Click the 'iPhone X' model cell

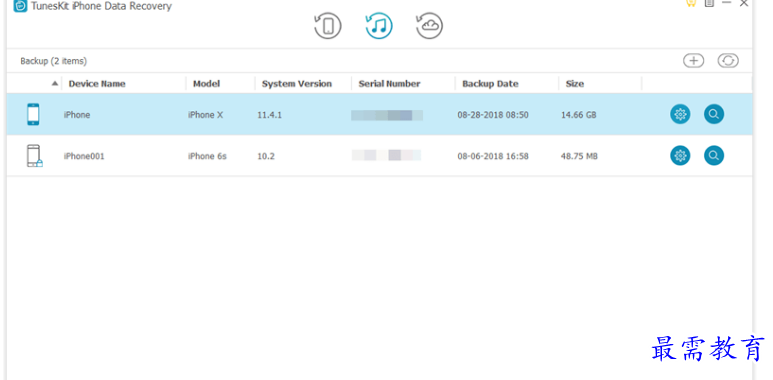point(206,115)
